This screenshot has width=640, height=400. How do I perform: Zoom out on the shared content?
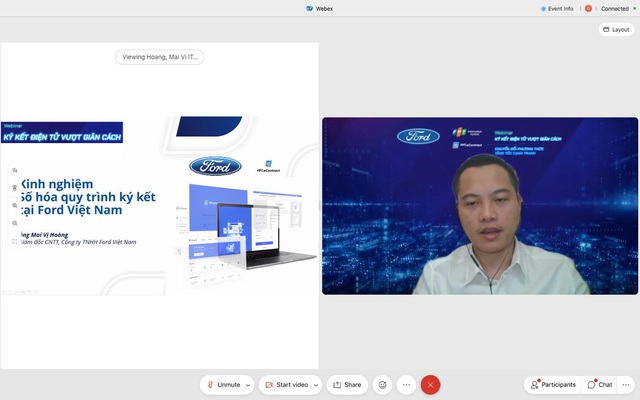click(15, 223)
